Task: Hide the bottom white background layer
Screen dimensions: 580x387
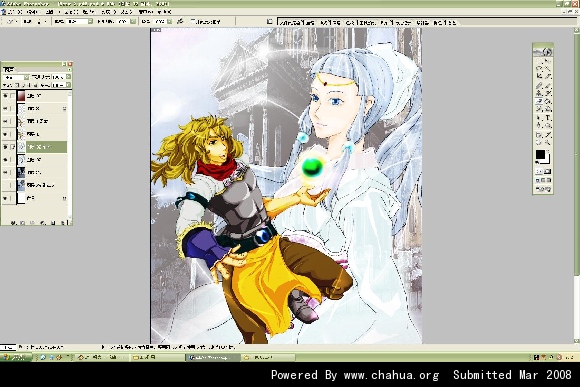Action: 5,198
